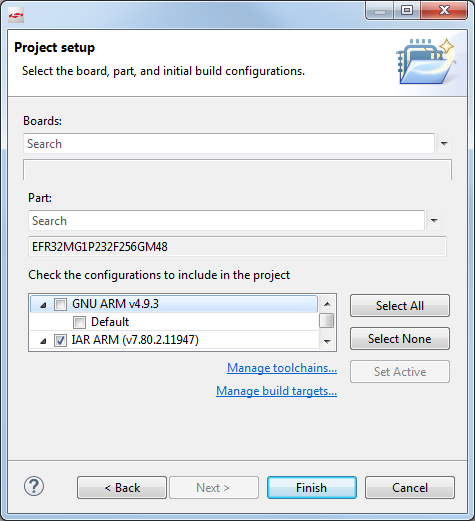Image resolution: width=475 pixels, height=521 pixels.
Task: Collapse the GNU ARM v4.9.3 tree node
Action: point(43,305)
